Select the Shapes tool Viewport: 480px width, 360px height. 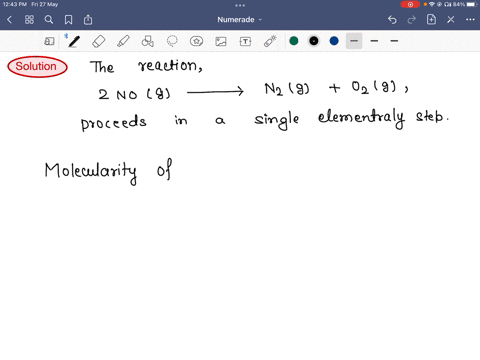pyautogui.click(x=148, y=41)
